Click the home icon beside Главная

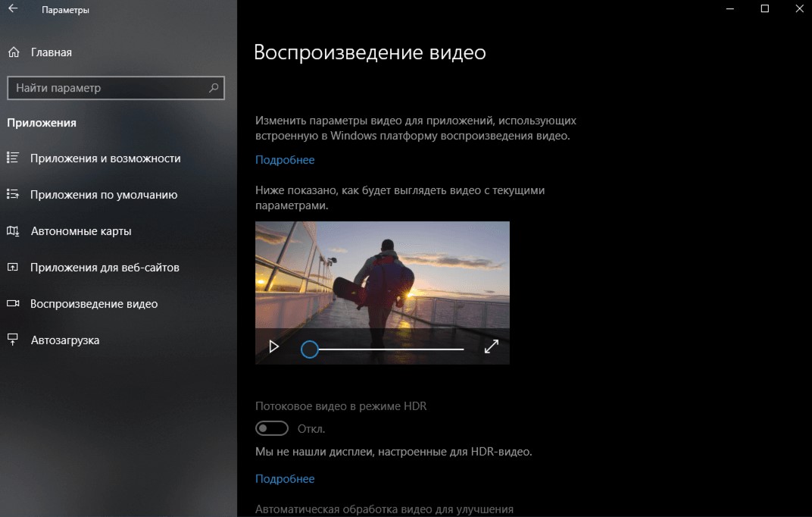coord(14,52)
